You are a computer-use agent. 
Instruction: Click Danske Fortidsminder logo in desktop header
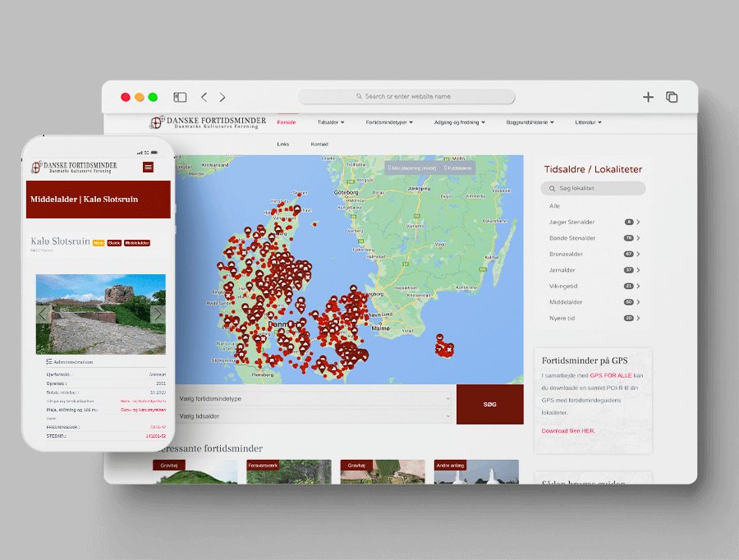tap(208, 122)
